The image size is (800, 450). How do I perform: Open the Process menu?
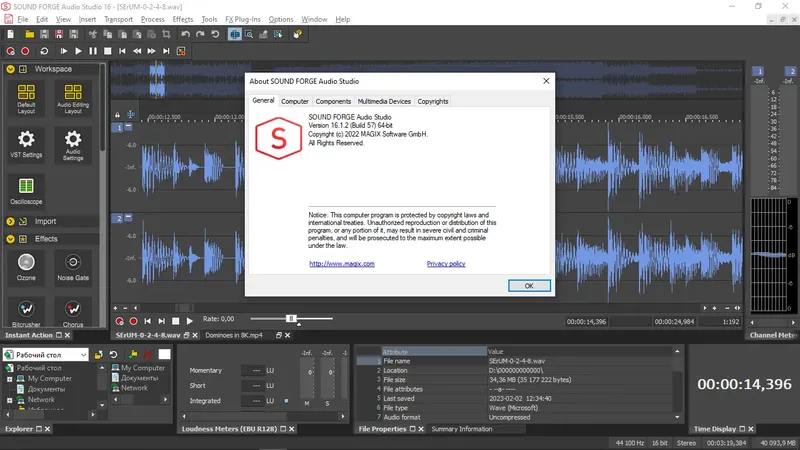[153, 19]
